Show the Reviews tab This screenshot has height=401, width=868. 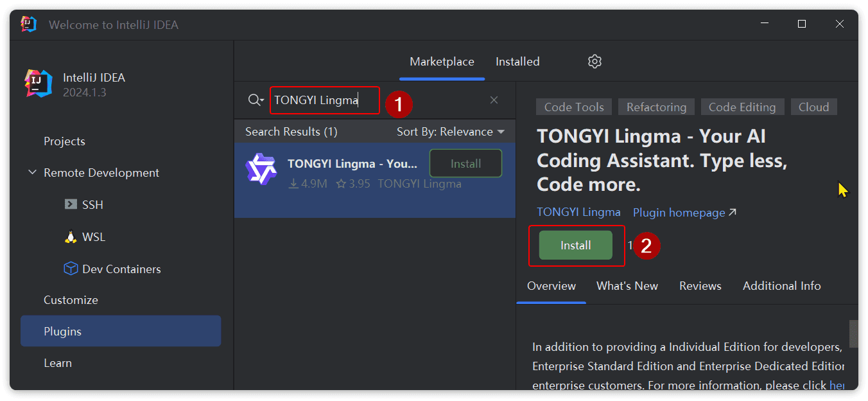click(x=700, y=286)
